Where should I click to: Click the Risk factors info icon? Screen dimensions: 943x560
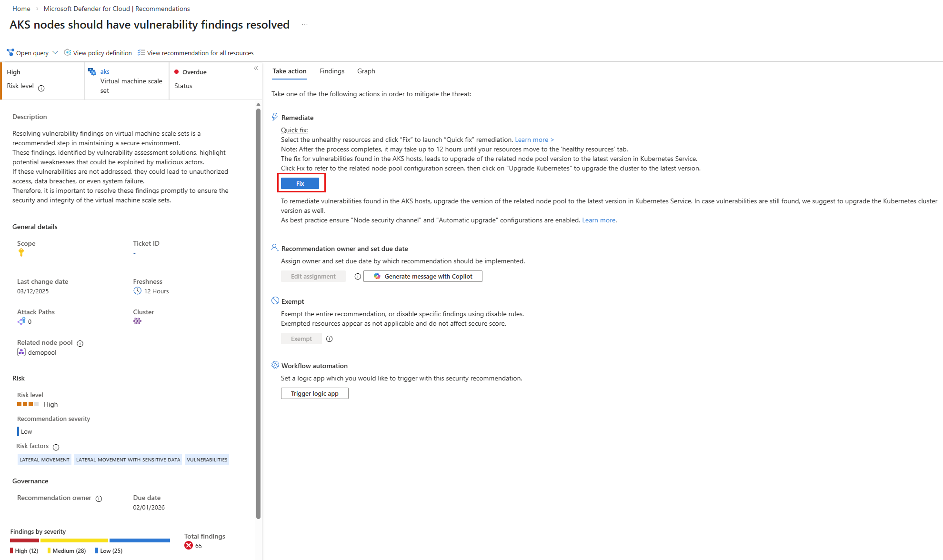click(56, 447)
